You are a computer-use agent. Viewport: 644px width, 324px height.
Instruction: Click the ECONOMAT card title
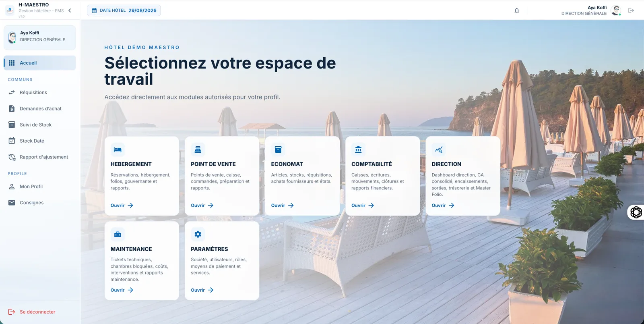[x=287, y=164]
